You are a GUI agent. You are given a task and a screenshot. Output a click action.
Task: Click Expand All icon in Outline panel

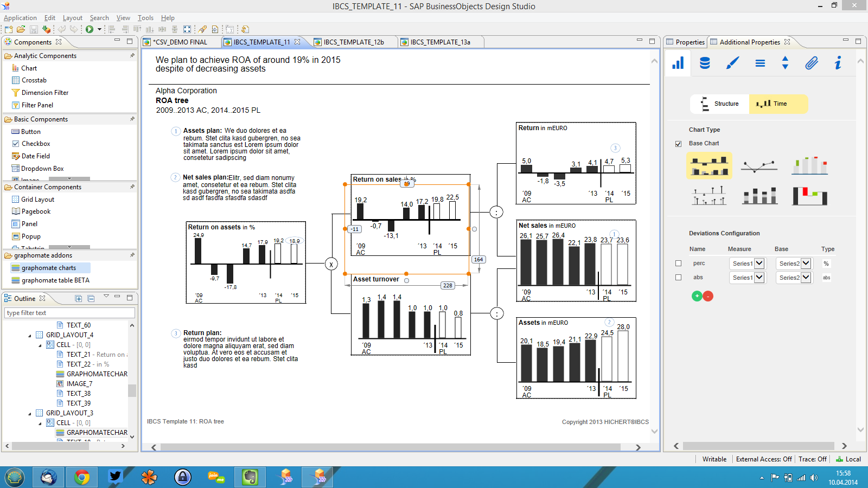79,299
